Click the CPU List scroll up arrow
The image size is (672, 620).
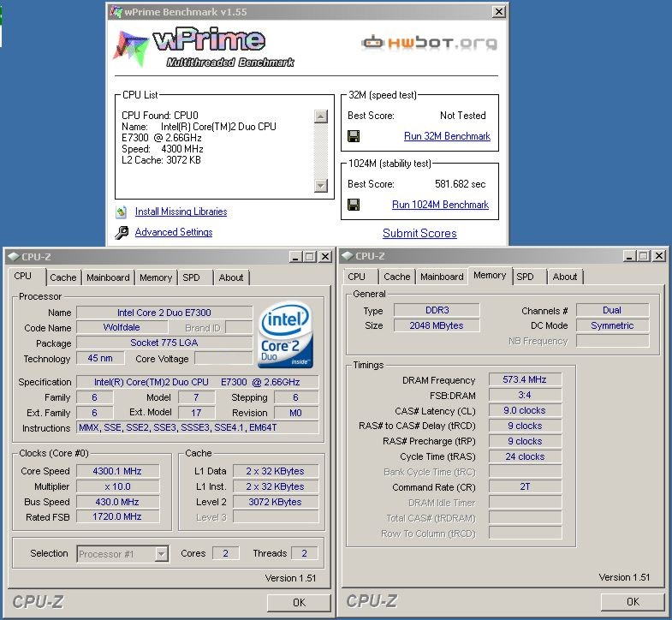(320, 116)
